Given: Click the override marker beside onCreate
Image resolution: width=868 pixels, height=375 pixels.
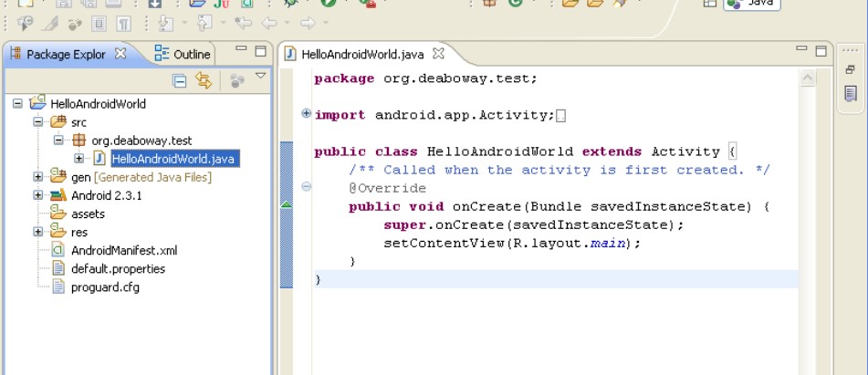Looking at the screenshot, I should 287,204.
